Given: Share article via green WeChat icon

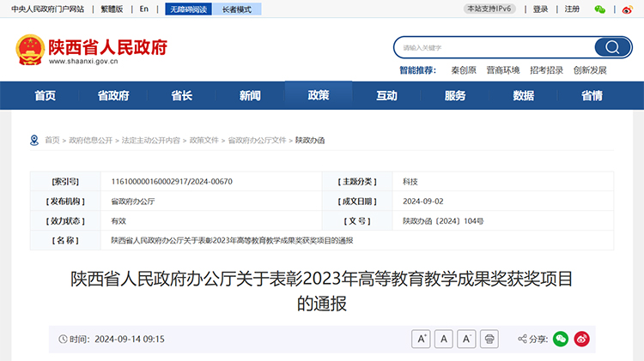Looking at the screenshot, I should pos(561,339).
